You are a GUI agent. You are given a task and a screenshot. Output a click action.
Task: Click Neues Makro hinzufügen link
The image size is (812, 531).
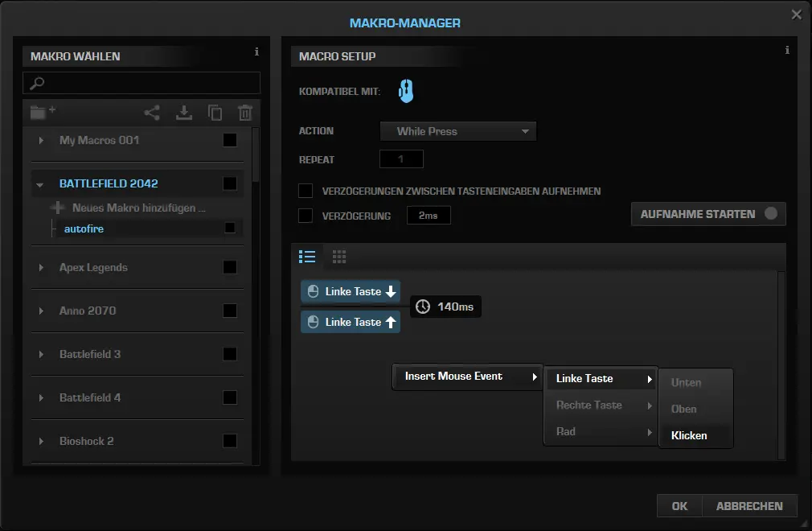[139, 208]
